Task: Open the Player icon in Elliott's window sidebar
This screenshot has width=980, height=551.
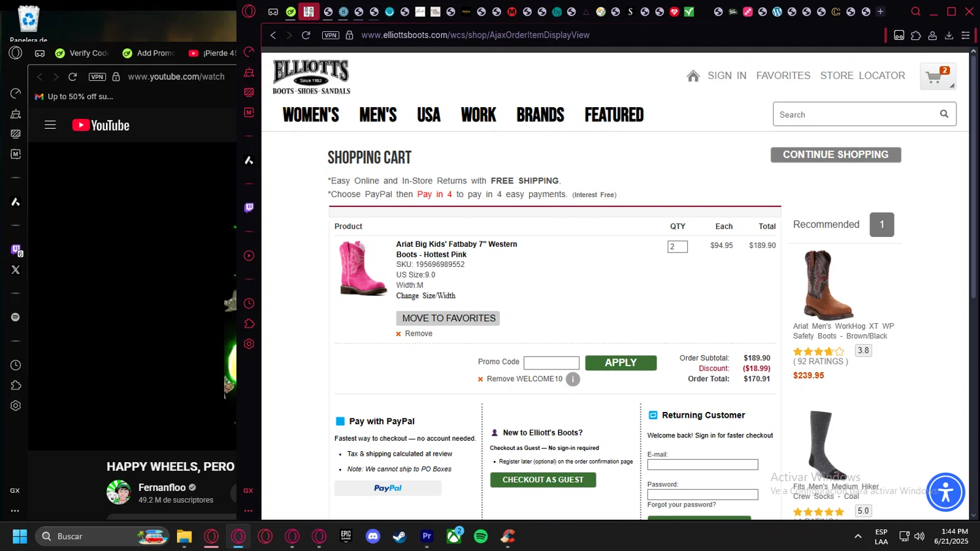Action: pos(249,256)
